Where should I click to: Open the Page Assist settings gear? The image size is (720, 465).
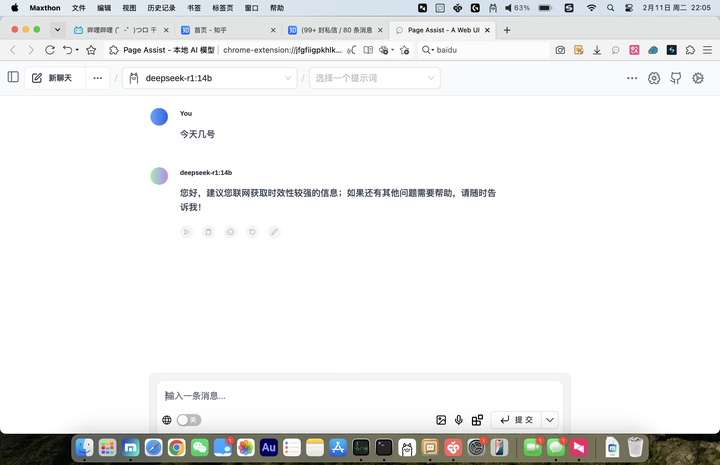tap(698, 78)
